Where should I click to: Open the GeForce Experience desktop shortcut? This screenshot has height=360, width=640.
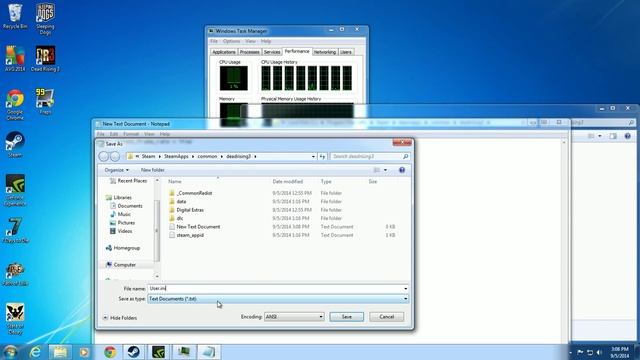(x=15, y=191)
